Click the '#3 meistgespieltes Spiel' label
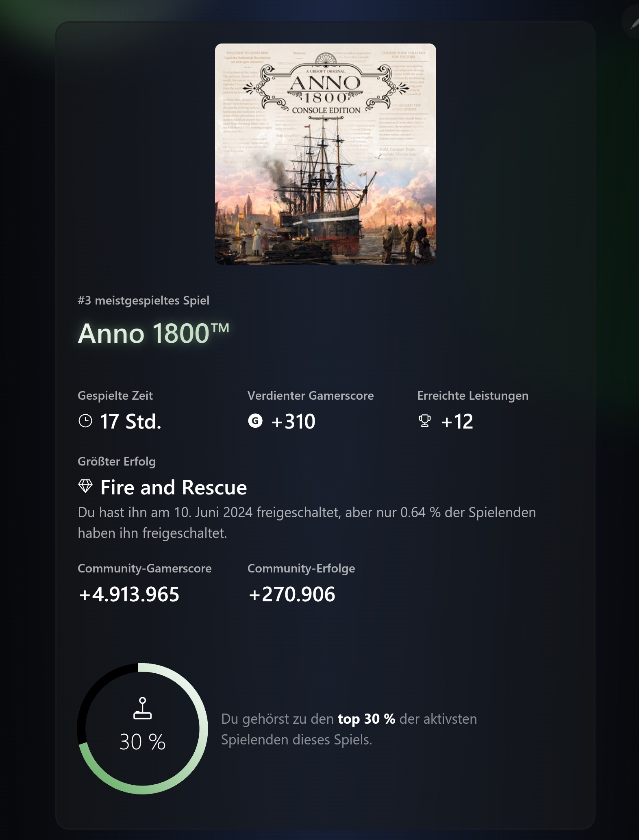This screenshot has height=840, width=639. (x=143, y=300)
